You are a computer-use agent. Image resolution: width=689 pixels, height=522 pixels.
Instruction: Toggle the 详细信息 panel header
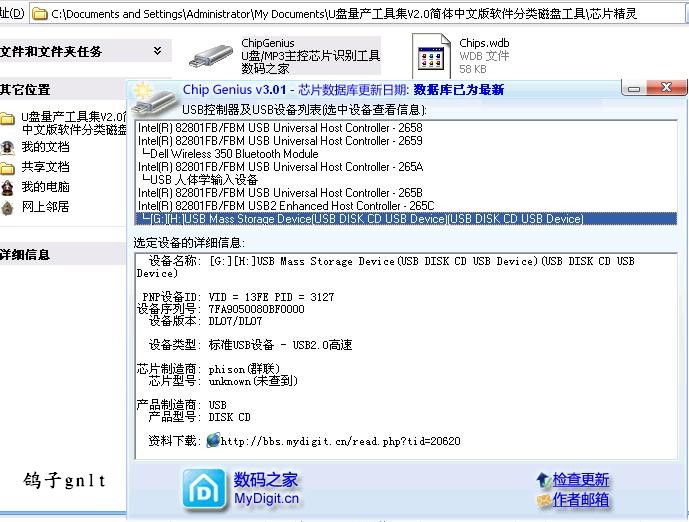26,254
